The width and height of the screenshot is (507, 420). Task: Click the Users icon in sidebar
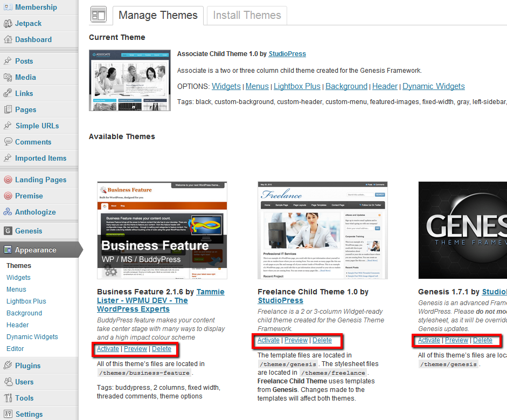[8, 382]
